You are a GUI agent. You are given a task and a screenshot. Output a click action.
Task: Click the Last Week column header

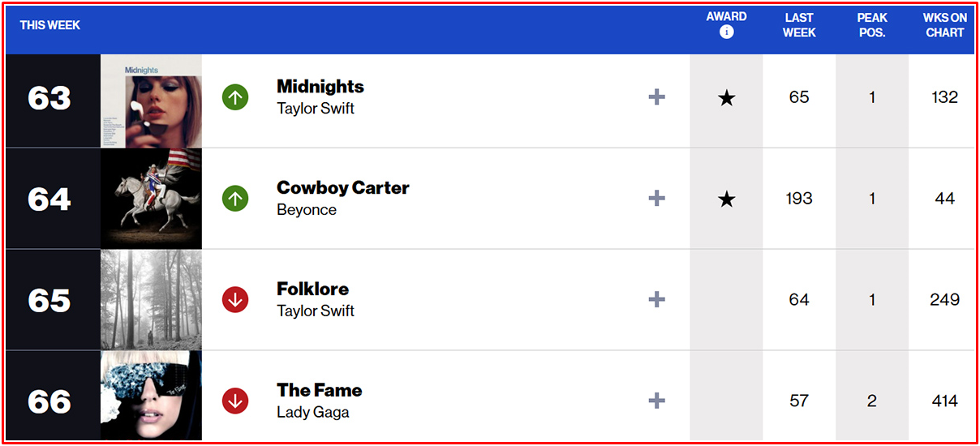[799, 25]
